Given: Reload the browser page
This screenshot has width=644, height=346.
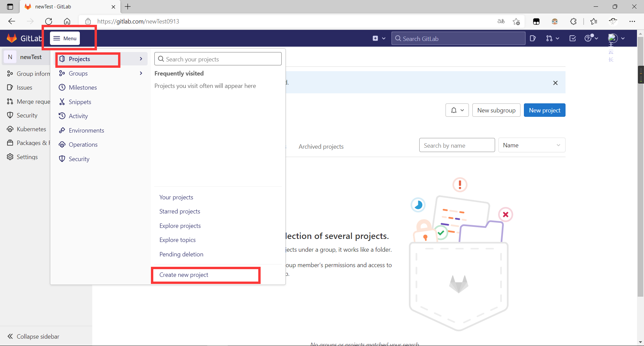Looking at the screenshot, I should click(x=49, y=21).
